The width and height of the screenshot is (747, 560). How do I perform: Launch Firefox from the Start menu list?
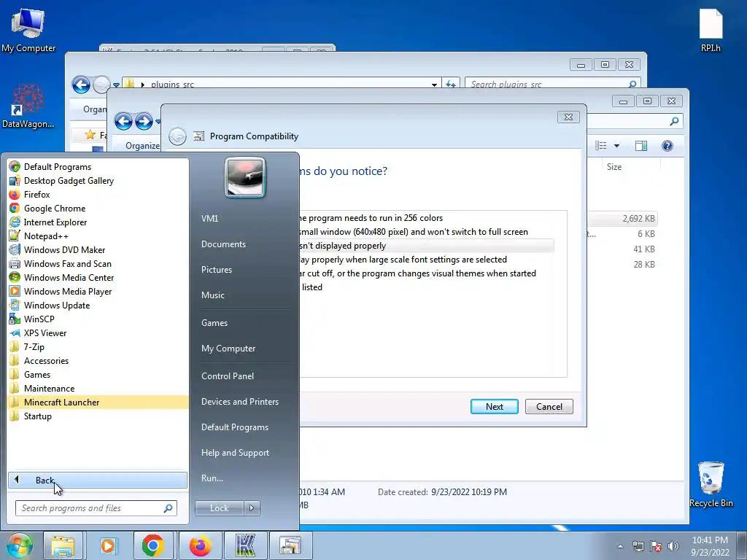36,194
